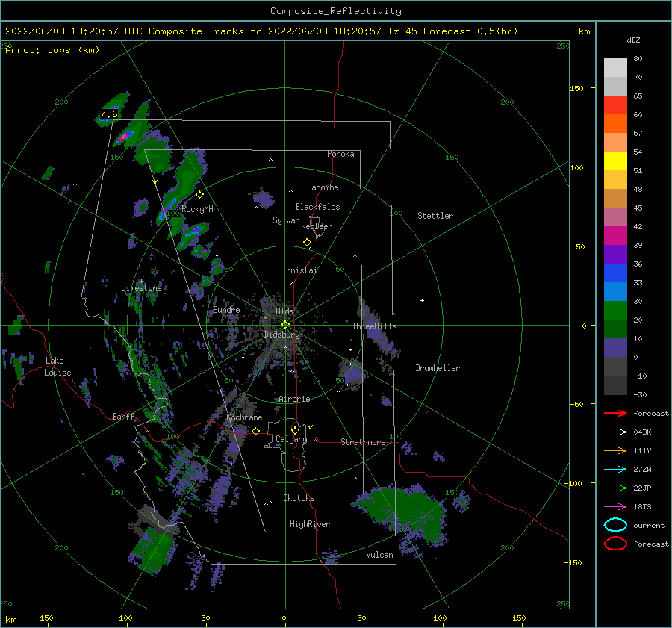This screenshot has width=672, height=628.
Task: Click the Cochrane city label
Action: (x=244, y=417)
